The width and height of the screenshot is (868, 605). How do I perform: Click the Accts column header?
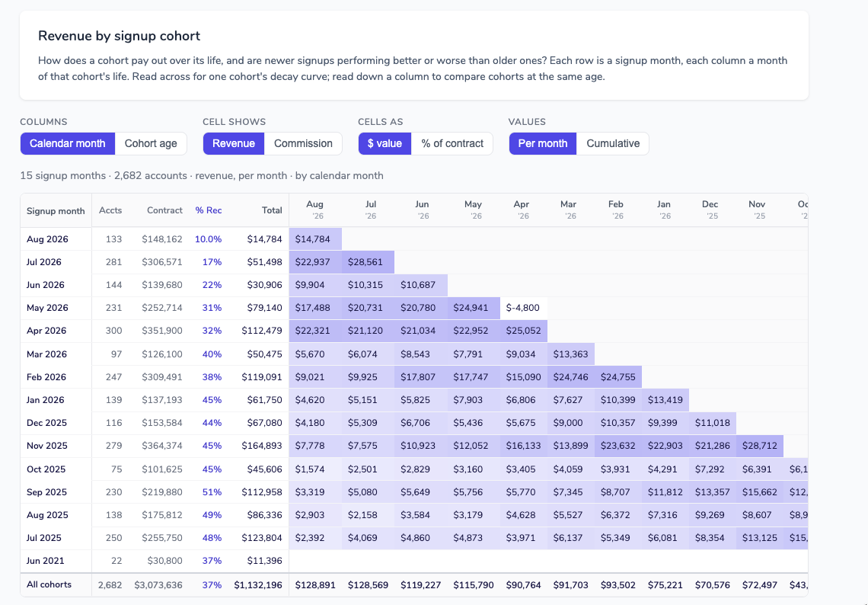click(x=110, y=210)
